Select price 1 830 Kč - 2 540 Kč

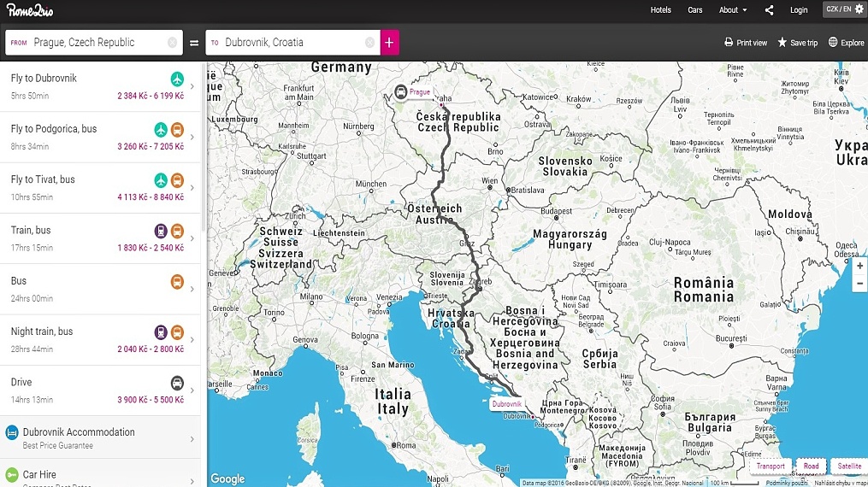tap(151, 248)
